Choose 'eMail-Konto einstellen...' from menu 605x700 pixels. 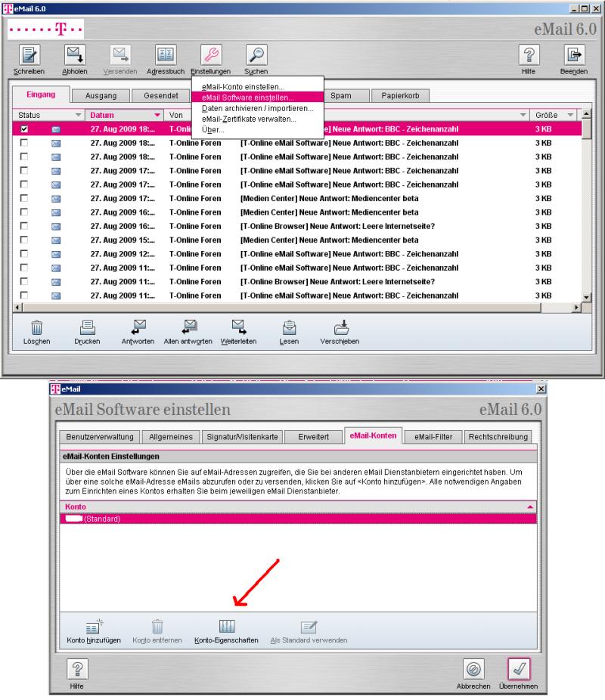click(237, 87)
